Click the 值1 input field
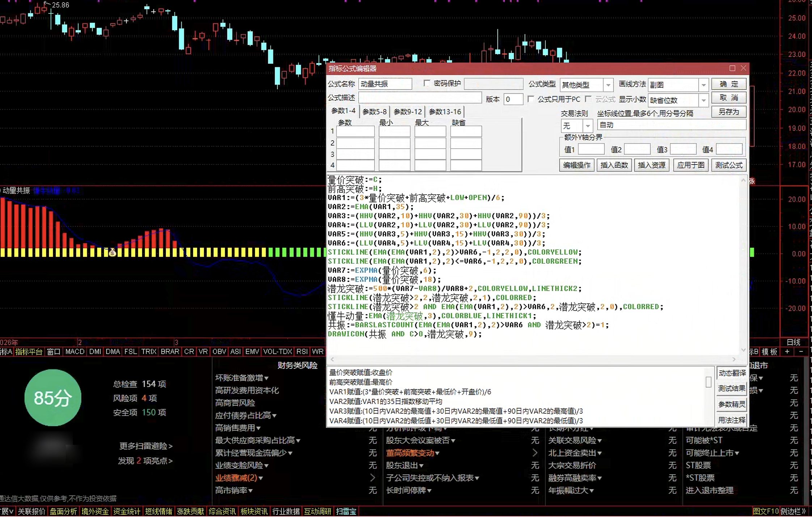Screen dimensions: 812x518 (x=591, y=149)
